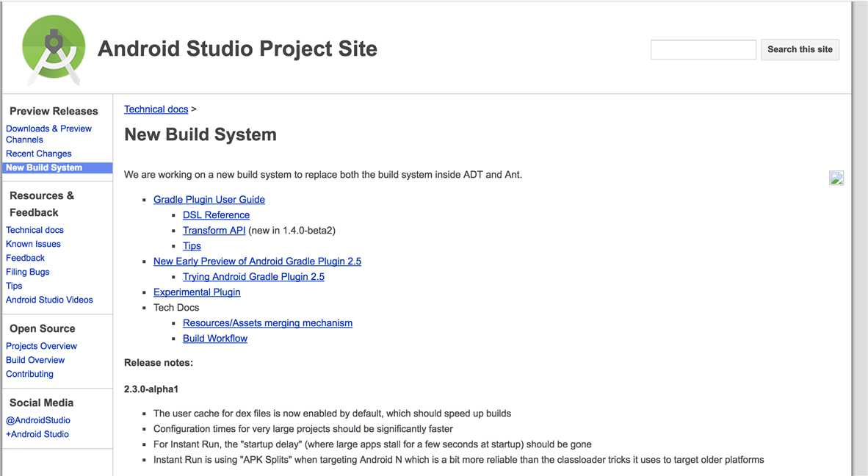Open Projects Overview link
The width and height of the screenshot is (868, 476).
click(x=42, y=346)
